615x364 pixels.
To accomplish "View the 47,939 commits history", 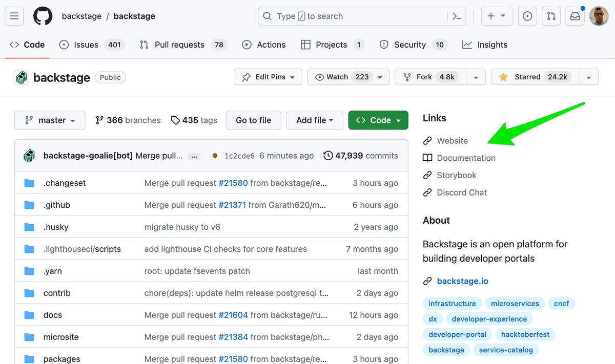I will [361, 156].
